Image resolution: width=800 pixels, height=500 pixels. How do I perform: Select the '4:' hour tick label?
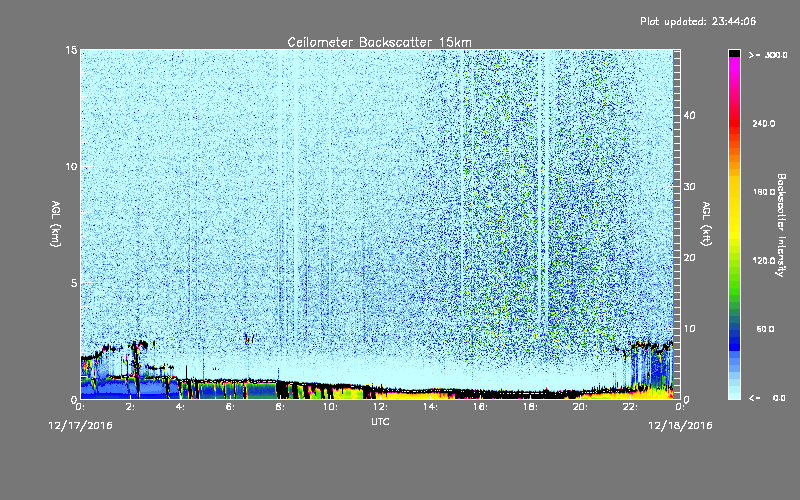181,407
